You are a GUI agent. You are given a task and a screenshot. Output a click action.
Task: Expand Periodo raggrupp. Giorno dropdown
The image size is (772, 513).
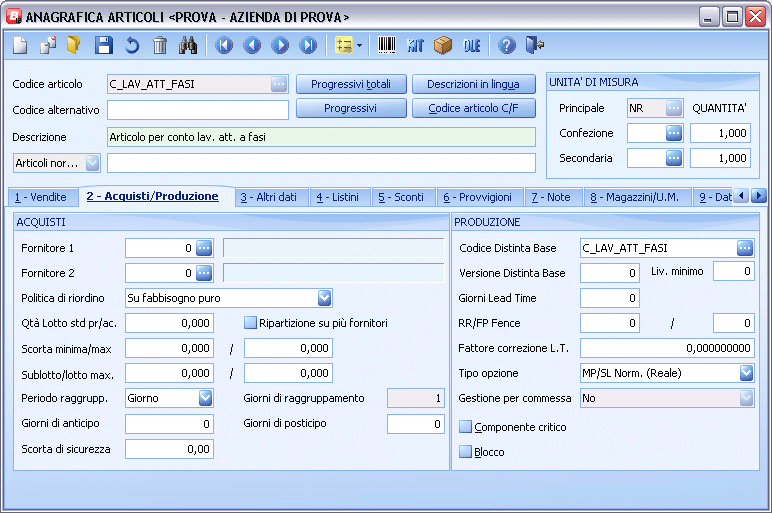coord(205,398)
